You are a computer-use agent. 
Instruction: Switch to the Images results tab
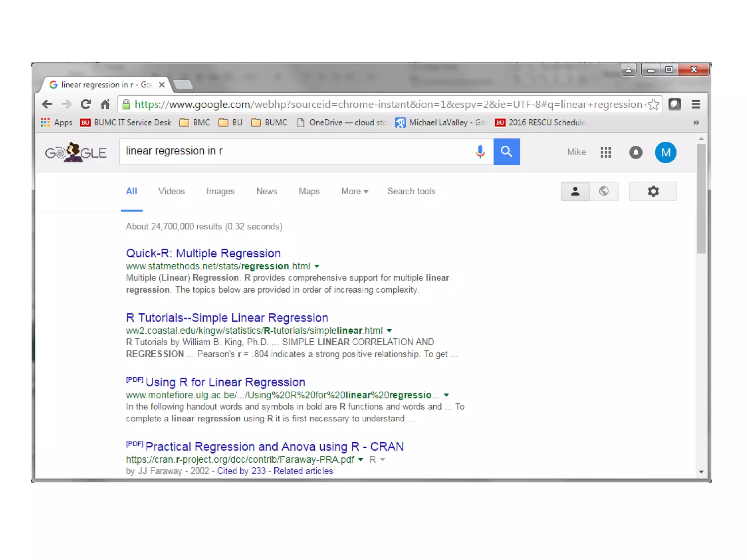pos(220,191)
